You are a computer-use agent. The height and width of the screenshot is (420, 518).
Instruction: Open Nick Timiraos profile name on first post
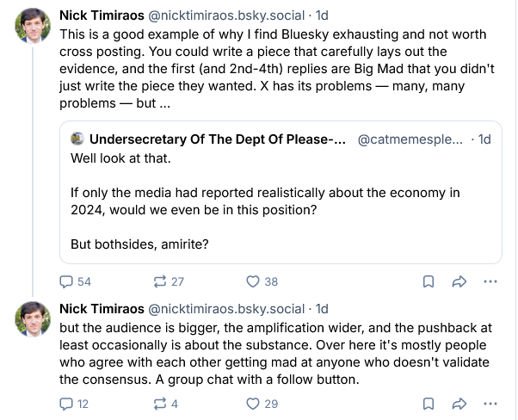[102, 15]
